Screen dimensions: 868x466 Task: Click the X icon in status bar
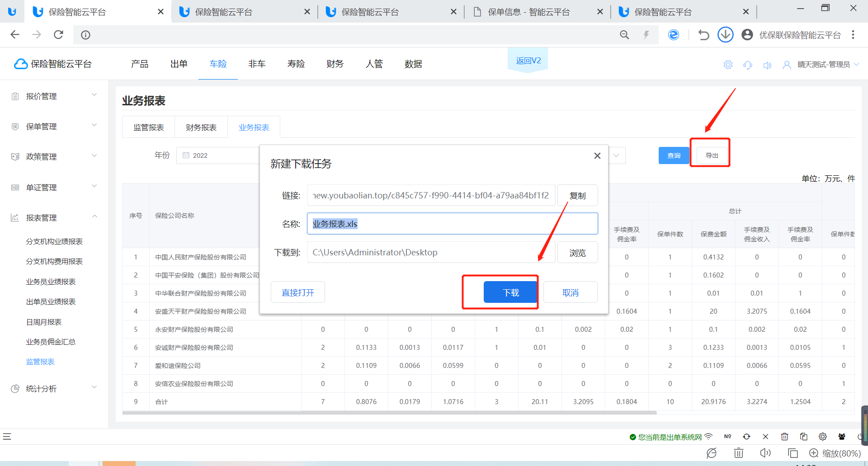point(765,437)
